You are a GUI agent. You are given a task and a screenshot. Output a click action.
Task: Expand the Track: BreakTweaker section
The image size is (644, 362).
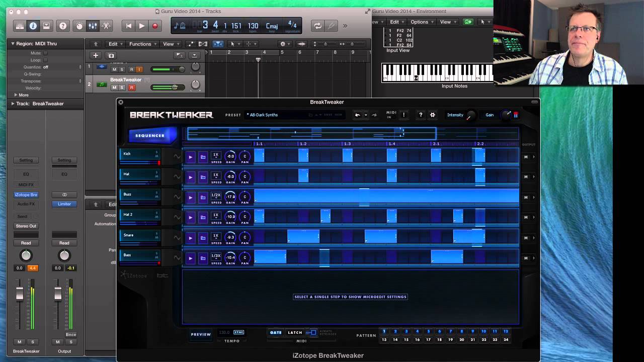13,104
